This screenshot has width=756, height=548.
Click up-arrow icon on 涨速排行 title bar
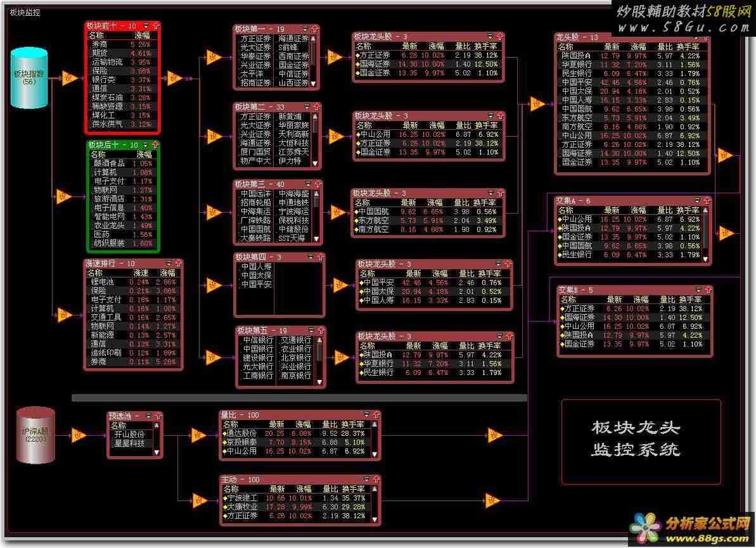[x=178, y=263]
